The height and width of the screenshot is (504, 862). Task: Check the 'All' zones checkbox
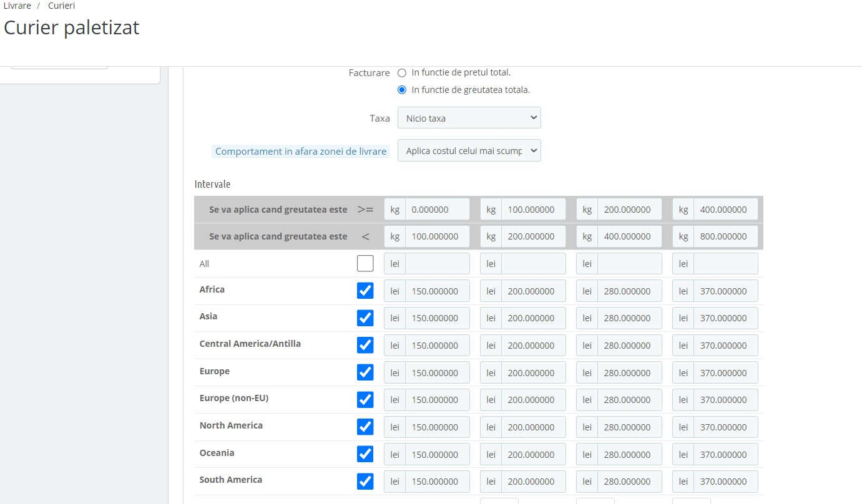(365, 264)
